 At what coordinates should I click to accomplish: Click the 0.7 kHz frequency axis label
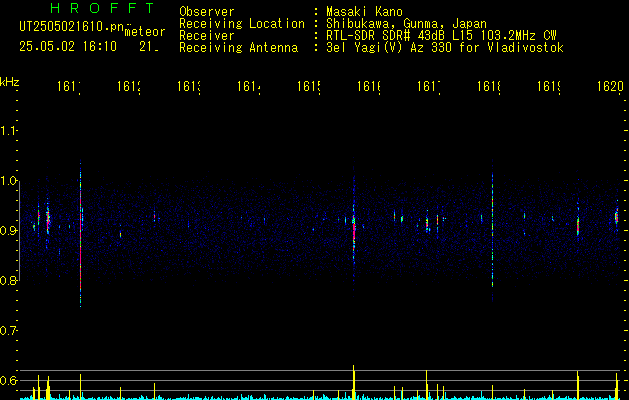coord(8,331)
